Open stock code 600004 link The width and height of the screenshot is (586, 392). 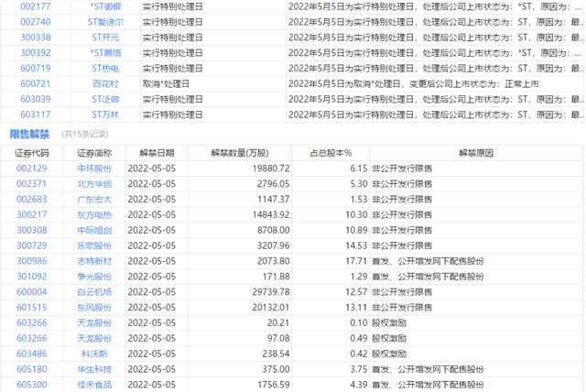point(32,292)
